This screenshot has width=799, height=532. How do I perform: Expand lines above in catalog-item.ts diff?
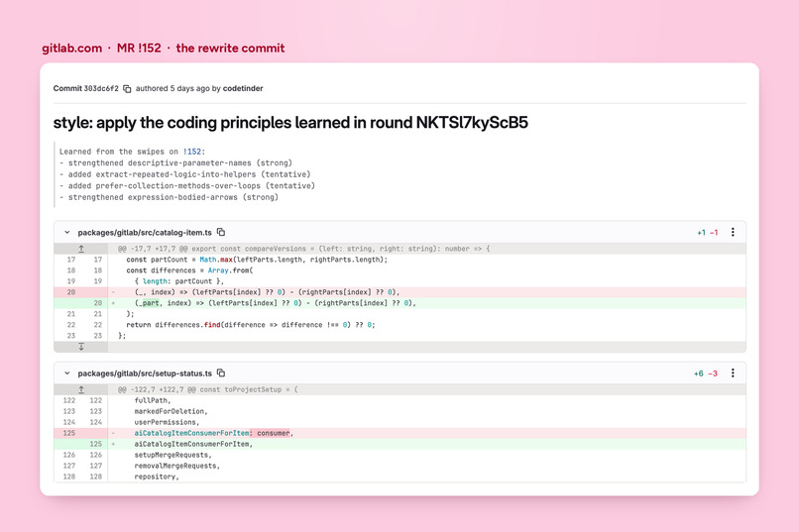81,249
